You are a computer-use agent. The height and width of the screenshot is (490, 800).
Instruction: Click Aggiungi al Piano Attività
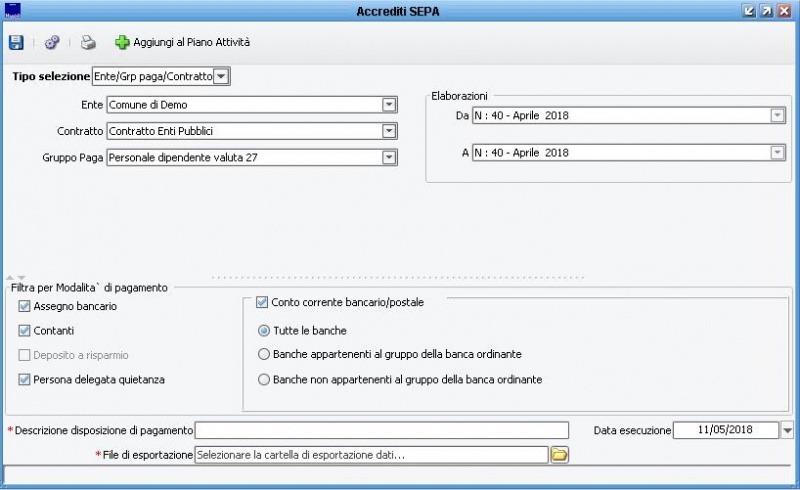point(191,42)
